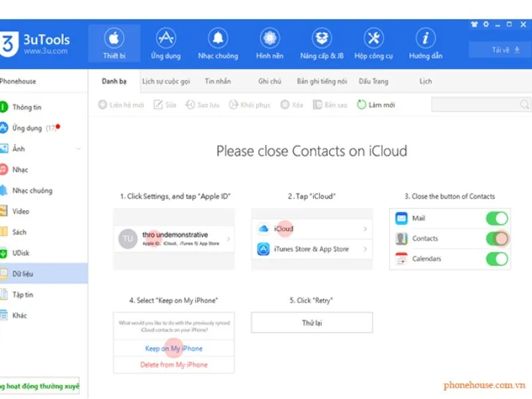Select Thông tin in the sidebar

[x=44, y=107]
